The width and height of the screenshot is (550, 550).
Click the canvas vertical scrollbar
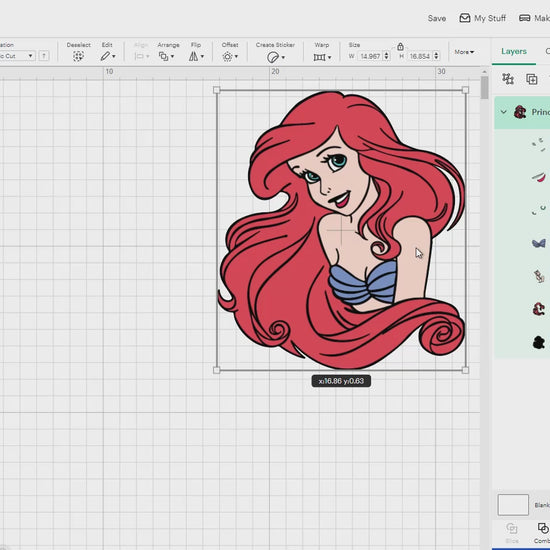pos(484,88)
